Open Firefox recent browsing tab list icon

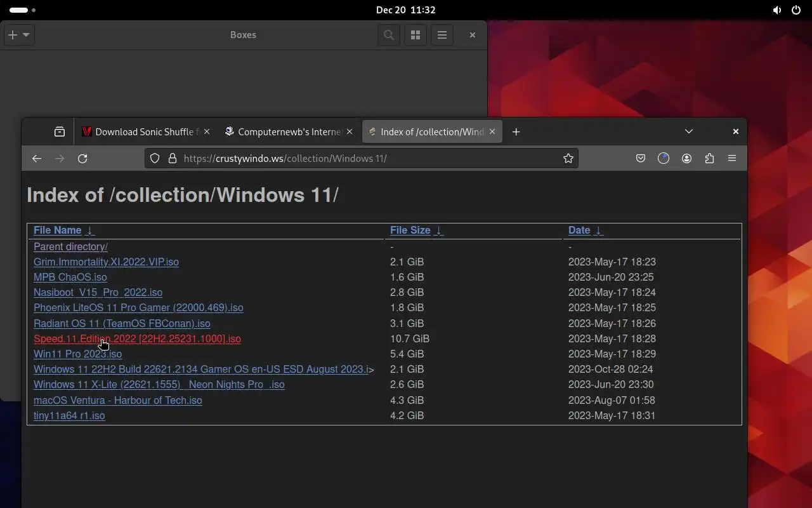click(x=60, y=131)
